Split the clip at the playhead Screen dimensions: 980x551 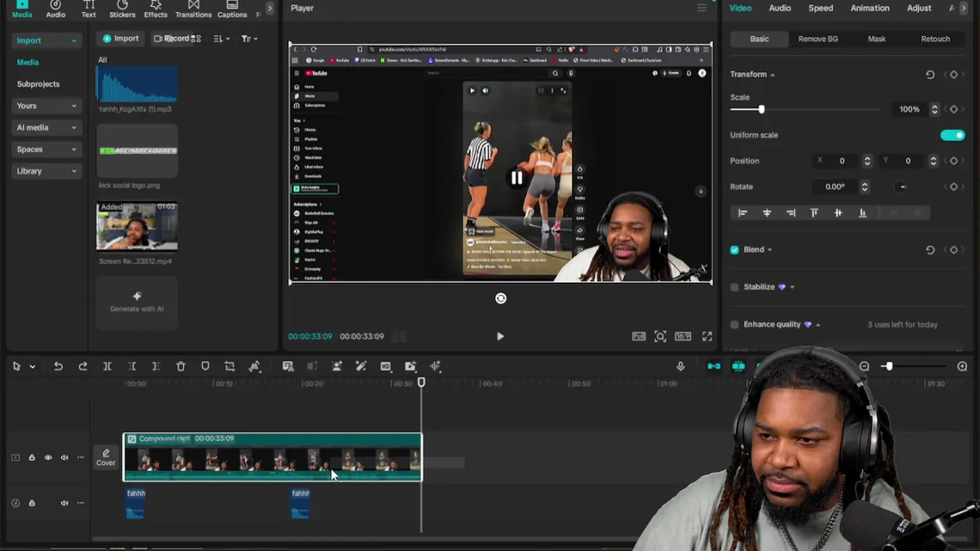(107, 367)
